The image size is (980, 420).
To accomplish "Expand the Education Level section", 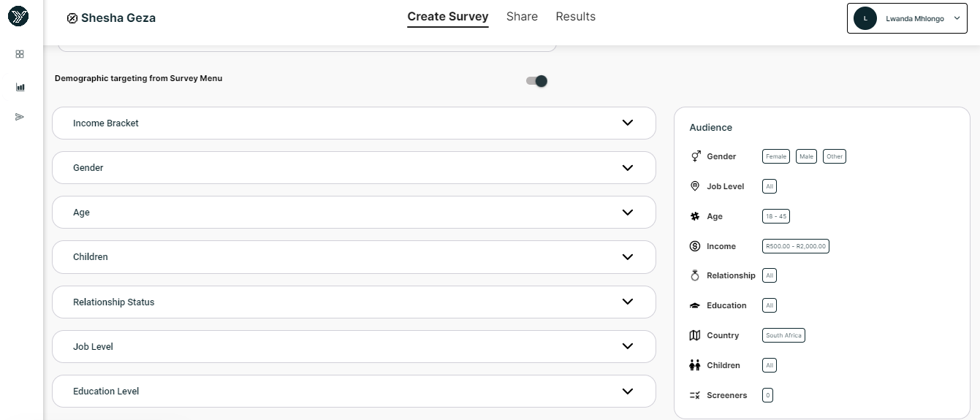I will click(x=354, y=391).
